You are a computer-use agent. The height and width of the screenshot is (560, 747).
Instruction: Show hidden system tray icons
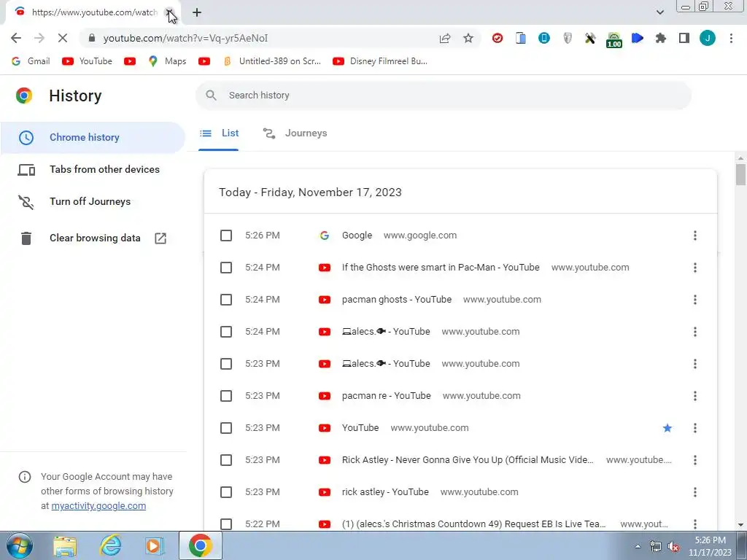(638, 546)
